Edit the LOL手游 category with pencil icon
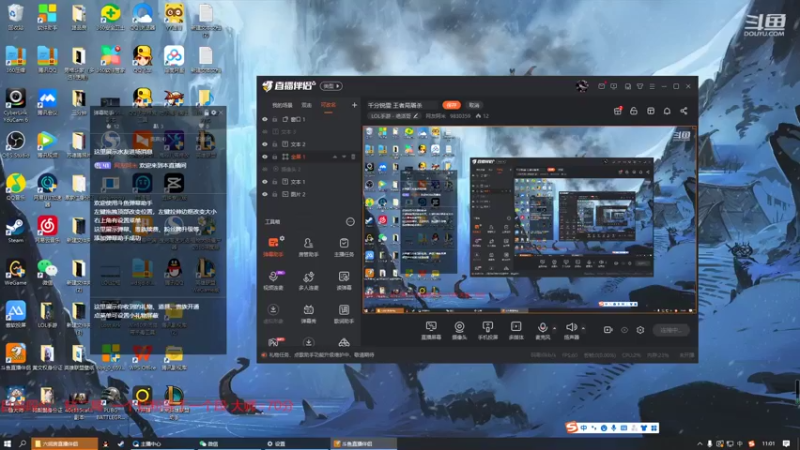This screenshot has height=450, width=800. pos(416,116)
